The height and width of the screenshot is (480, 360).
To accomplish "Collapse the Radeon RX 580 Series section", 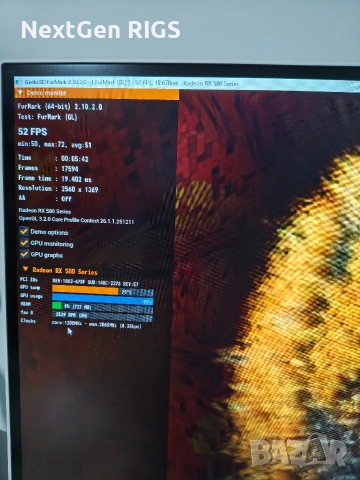I will 25,269.
